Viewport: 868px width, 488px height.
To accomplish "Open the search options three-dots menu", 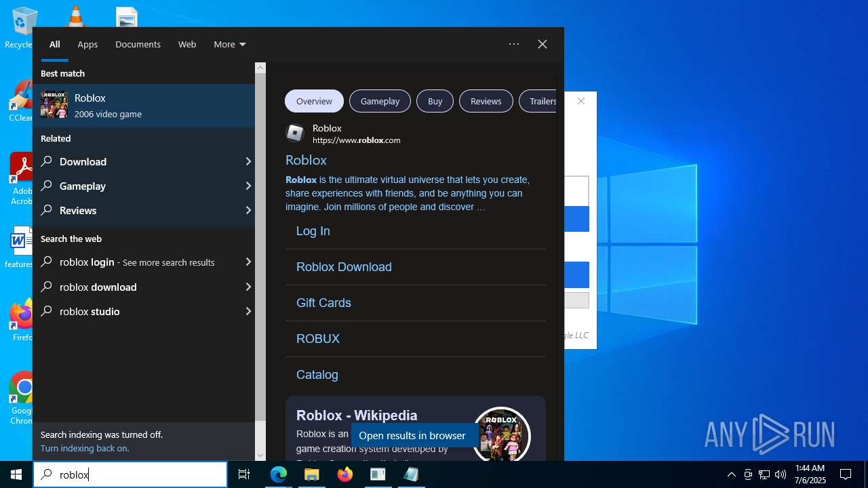I will pos(514,44).
